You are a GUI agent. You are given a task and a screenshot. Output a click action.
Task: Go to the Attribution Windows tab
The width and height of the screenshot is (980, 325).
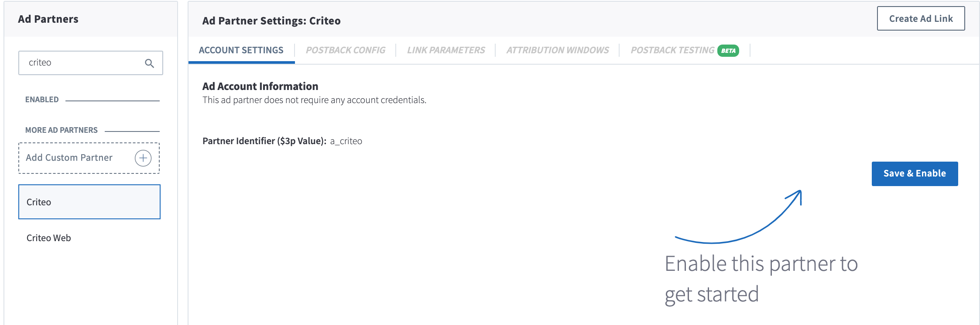pos(558,50)
